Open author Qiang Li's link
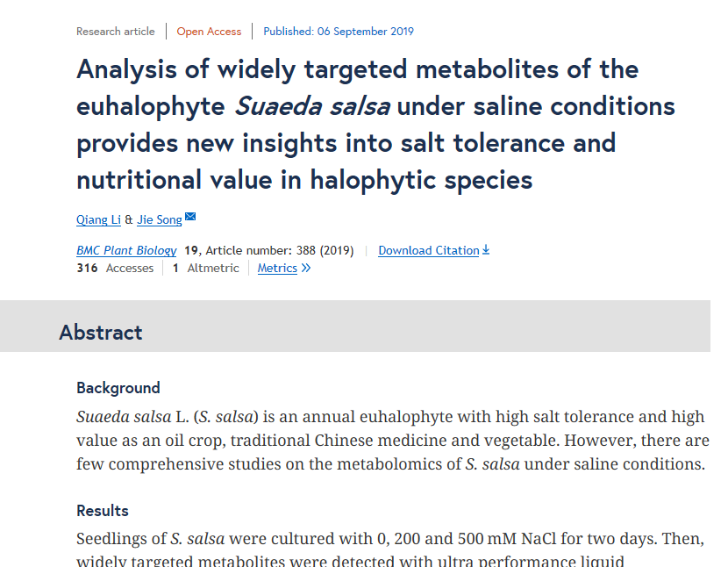Viewport: 728px width, 567px height. coord(98,219)
